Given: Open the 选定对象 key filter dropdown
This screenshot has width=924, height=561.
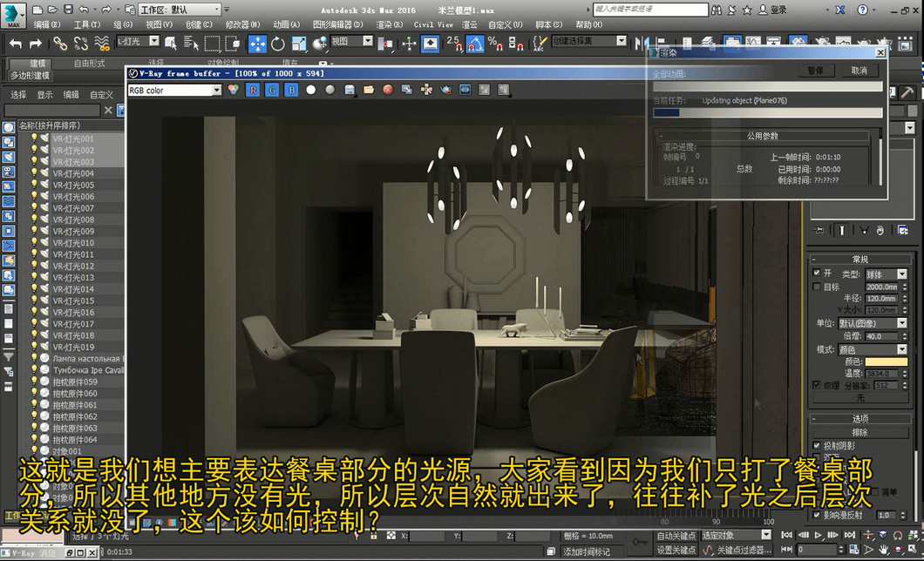Looking at the screenshot, I should (736, 535).
